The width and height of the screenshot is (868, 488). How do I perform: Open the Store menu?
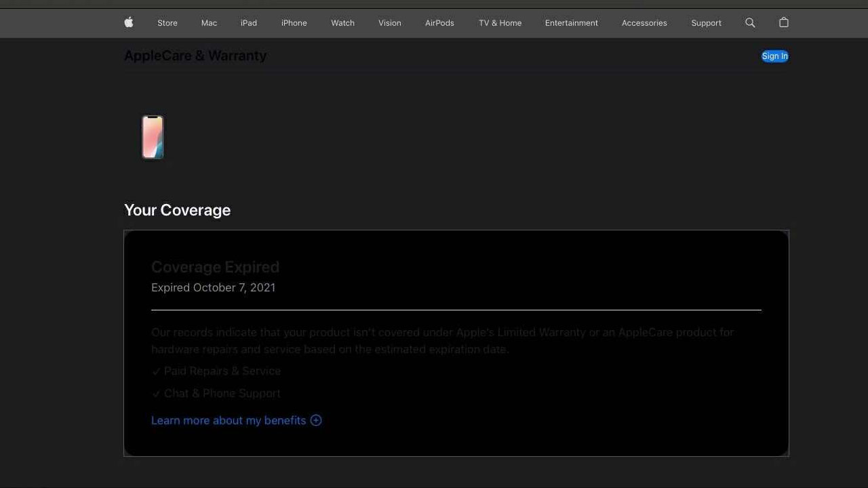pos(167,23)
